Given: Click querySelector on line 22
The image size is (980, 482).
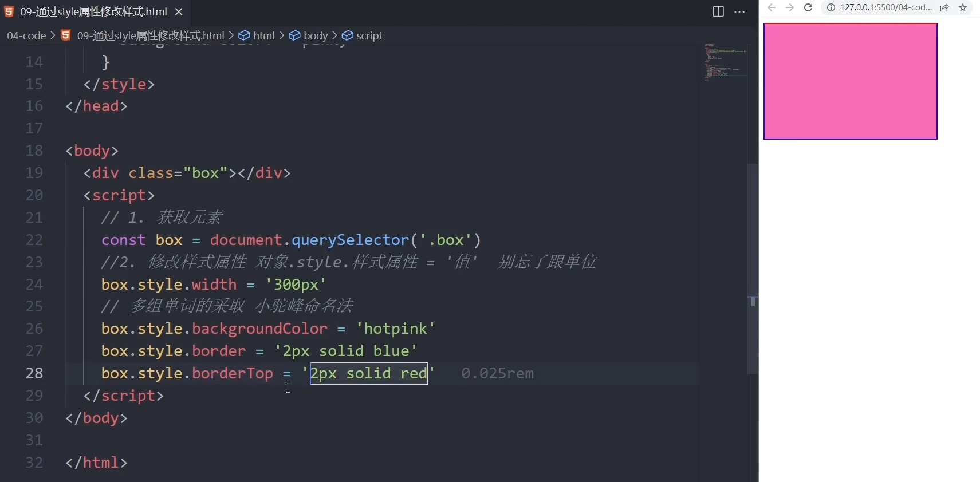Looking at the screenshot, I should click(x=351, y=240).
